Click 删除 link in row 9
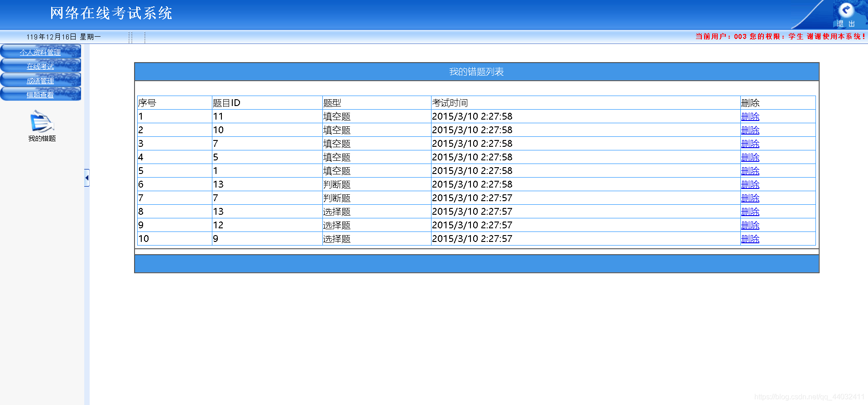This screenshot has width=868, height=405. click(x=750, y=225)
